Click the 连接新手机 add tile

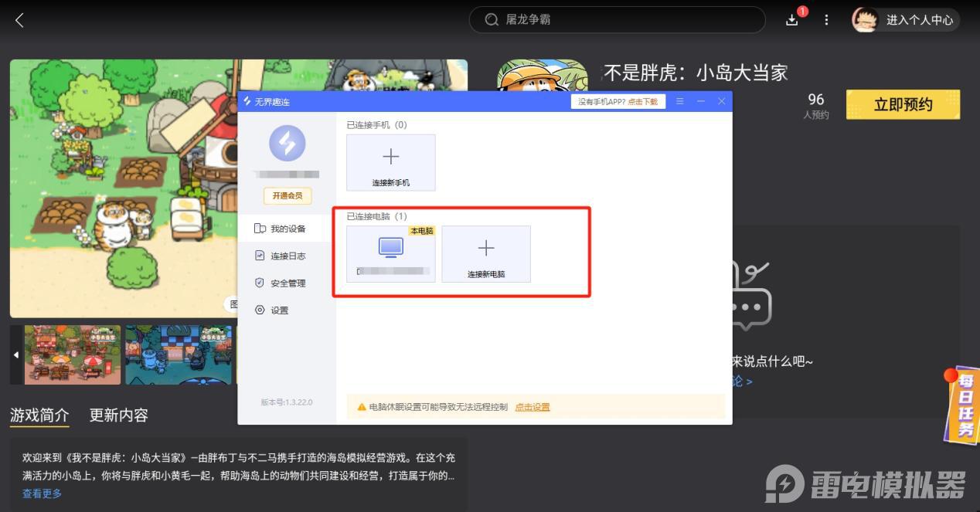391,163
